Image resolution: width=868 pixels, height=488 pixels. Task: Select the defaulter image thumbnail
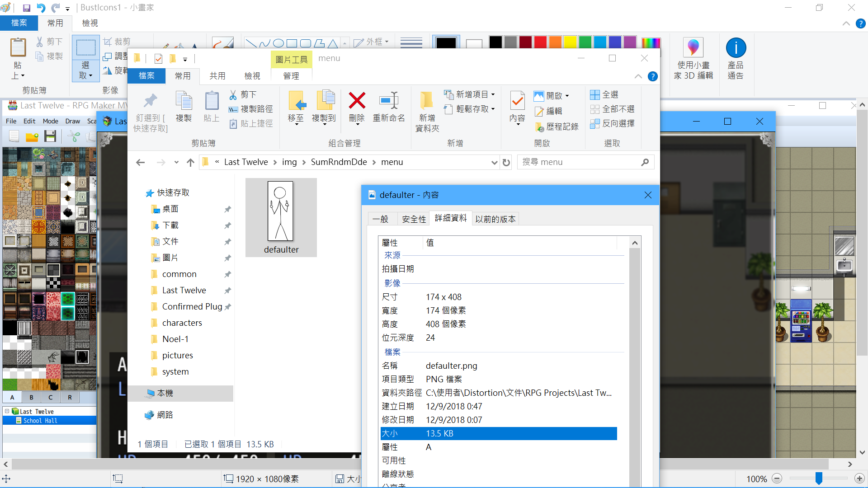coord(281,217)
